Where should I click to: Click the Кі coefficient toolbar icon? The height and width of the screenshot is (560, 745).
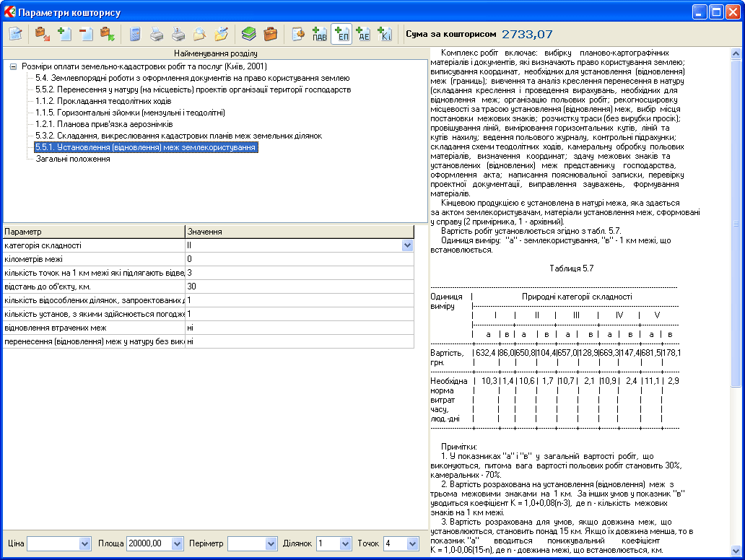click(x=384, y=34)
